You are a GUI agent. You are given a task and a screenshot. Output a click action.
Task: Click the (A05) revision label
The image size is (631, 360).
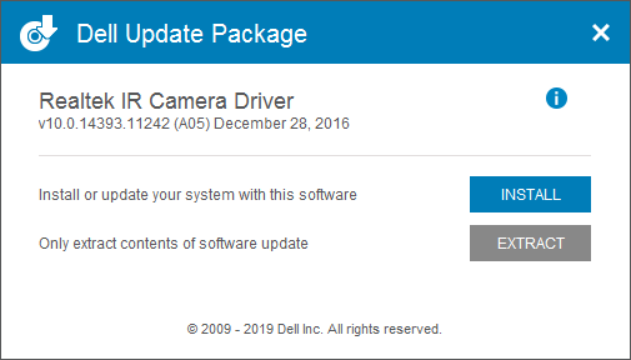coord(192,123)
